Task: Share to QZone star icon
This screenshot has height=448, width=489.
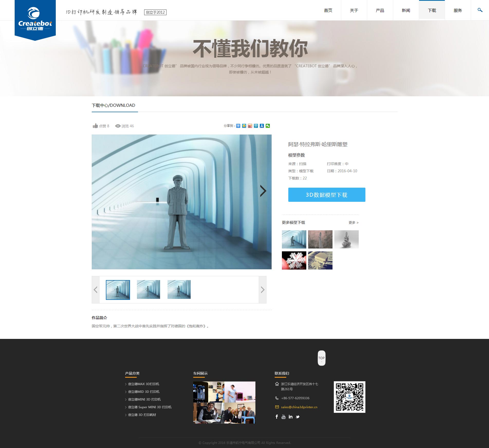Action: pos(244,126)
